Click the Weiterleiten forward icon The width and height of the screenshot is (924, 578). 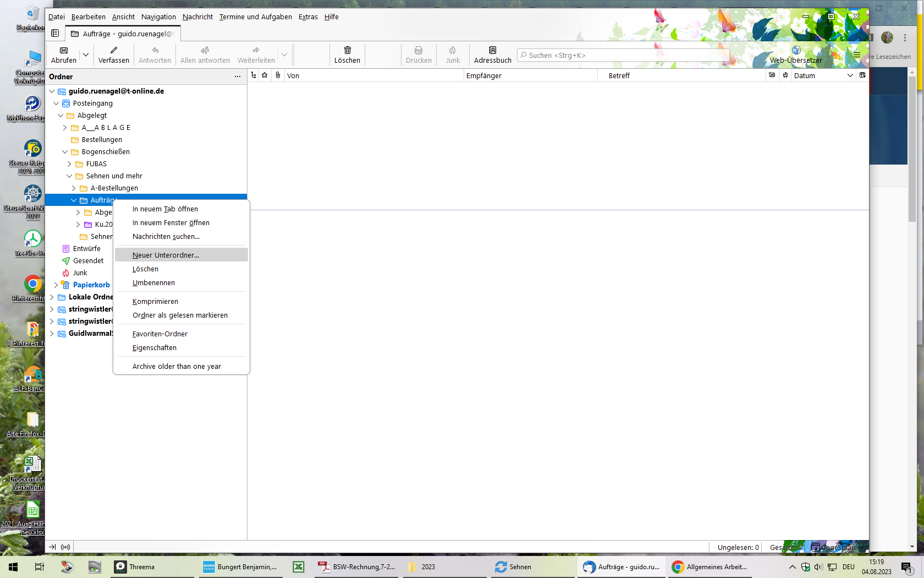256,51
